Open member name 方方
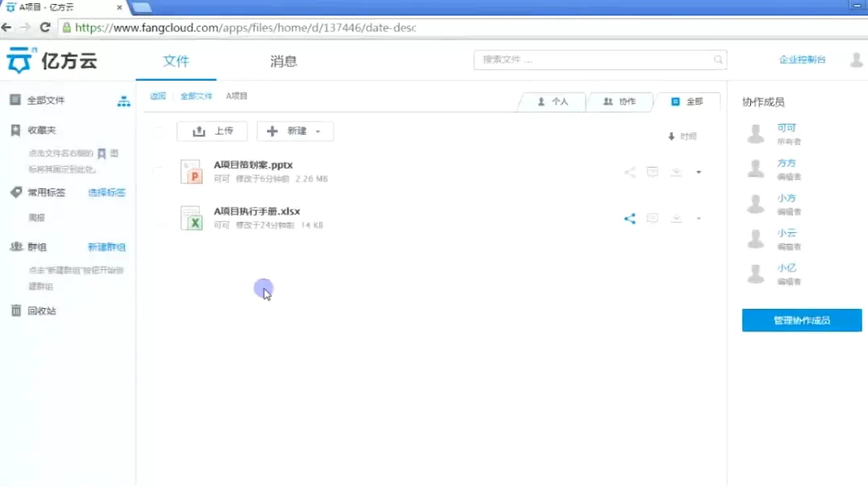 pyautogui.click(x=786, y=163)
